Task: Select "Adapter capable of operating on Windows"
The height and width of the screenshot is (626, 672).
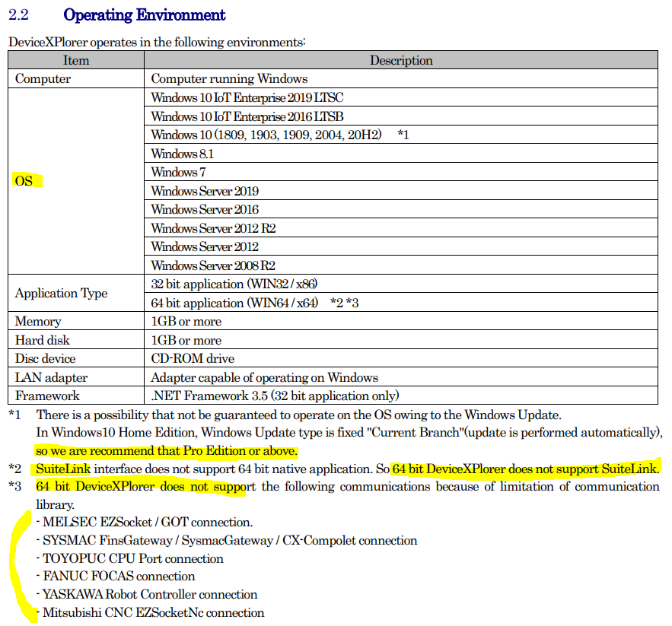Action: point(401,377)
